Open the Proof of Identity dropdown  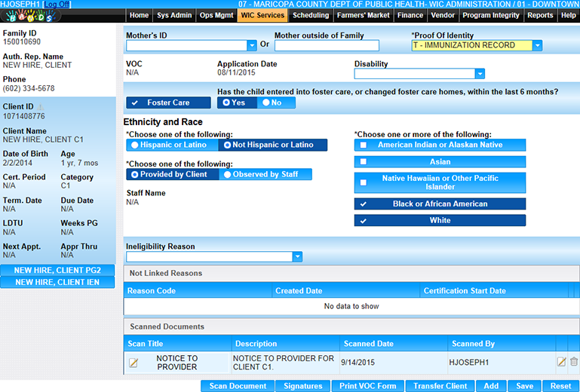click(537, 46)
